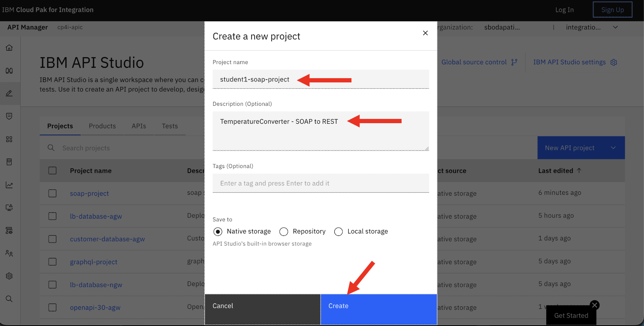Viewport: 644px width, 326px height.
Task: Click the magnifier search icon in sidebar
Action: 9,299
